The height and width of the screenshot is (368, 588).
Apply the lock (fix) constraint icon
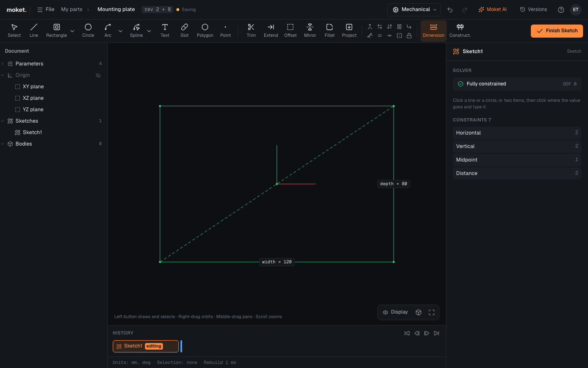(x=409, y=36)
